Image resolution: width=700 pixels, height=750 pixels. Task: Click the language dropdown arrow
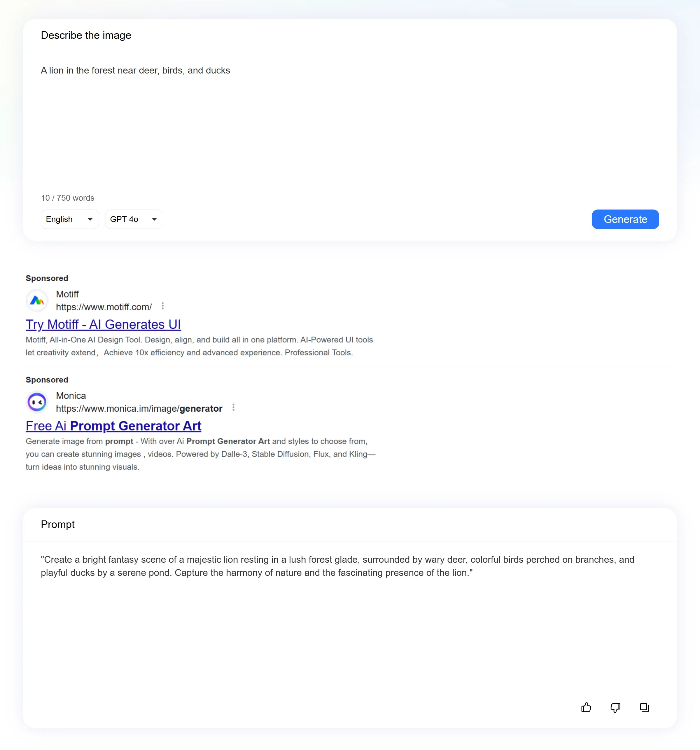90,219
